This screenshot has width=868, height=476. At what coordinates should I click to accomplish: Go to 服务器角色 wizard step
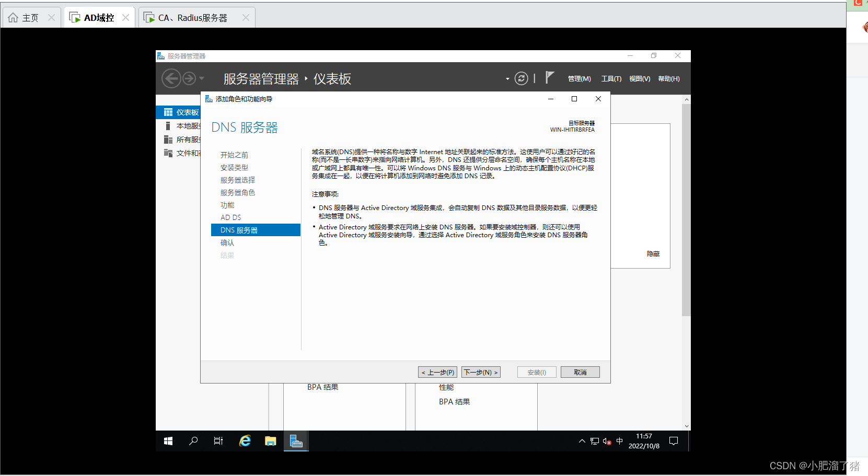(238, 193)
